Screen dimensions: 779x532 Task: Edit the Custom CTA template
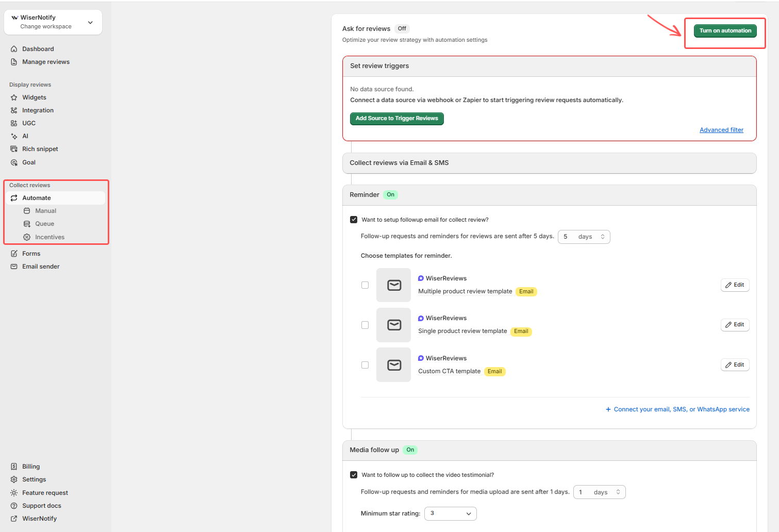735,364
